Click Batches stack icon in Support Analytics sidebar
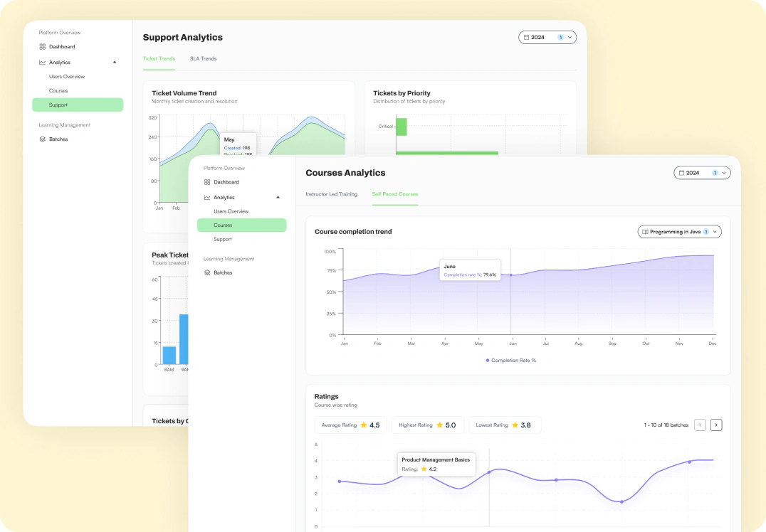 43,139
